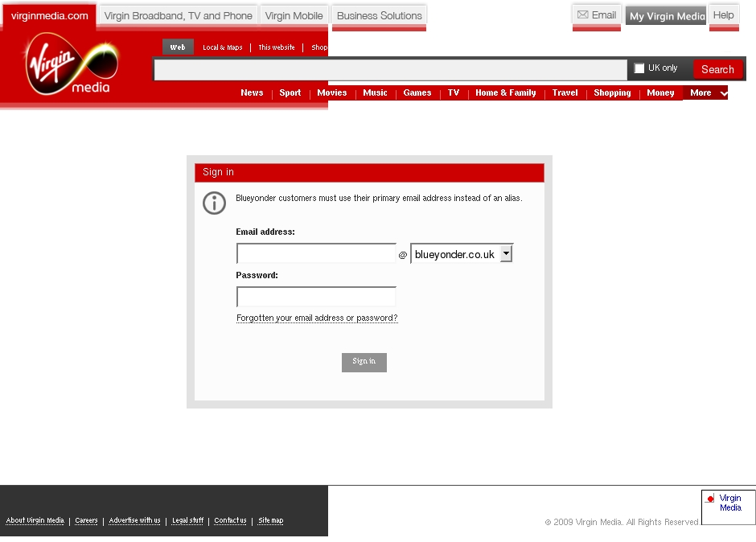Select the Web search scope

click(178, 47)
